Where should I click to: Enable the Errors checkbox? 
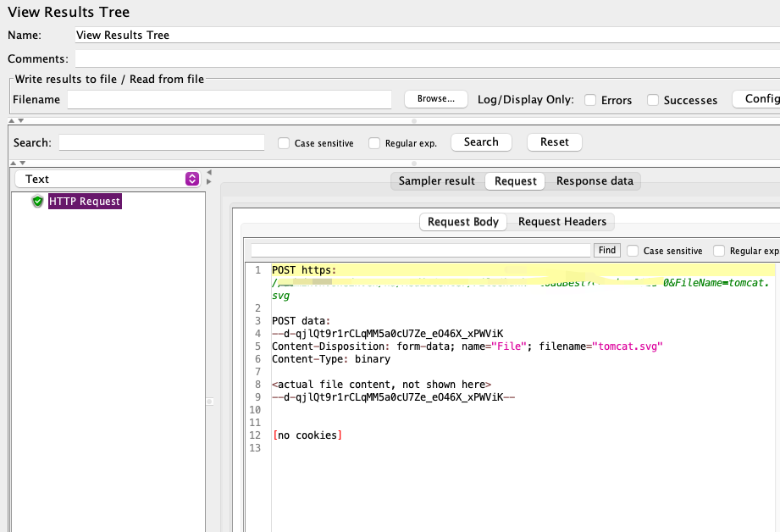(x=590, y=100)
